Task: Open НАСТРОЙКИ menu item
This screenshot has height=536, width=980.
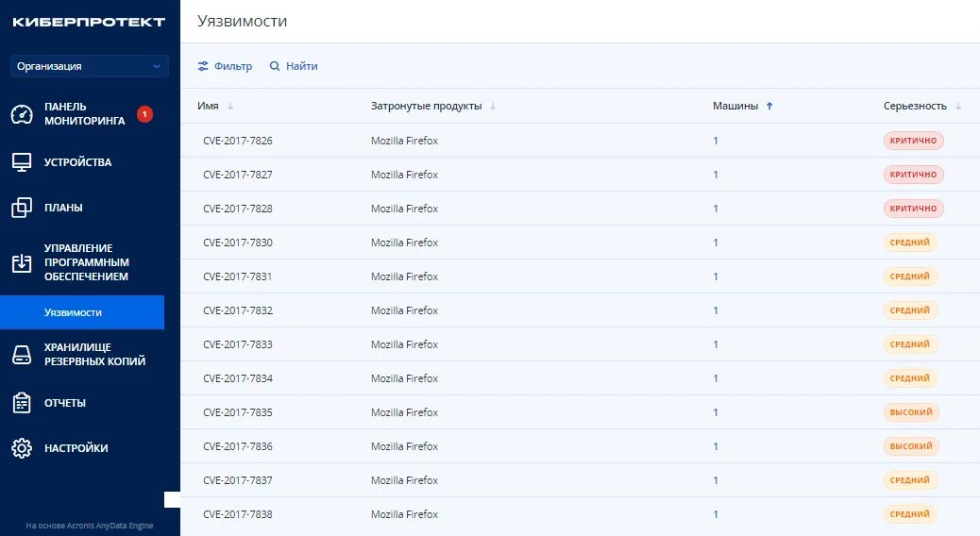Action: (76, 448)
